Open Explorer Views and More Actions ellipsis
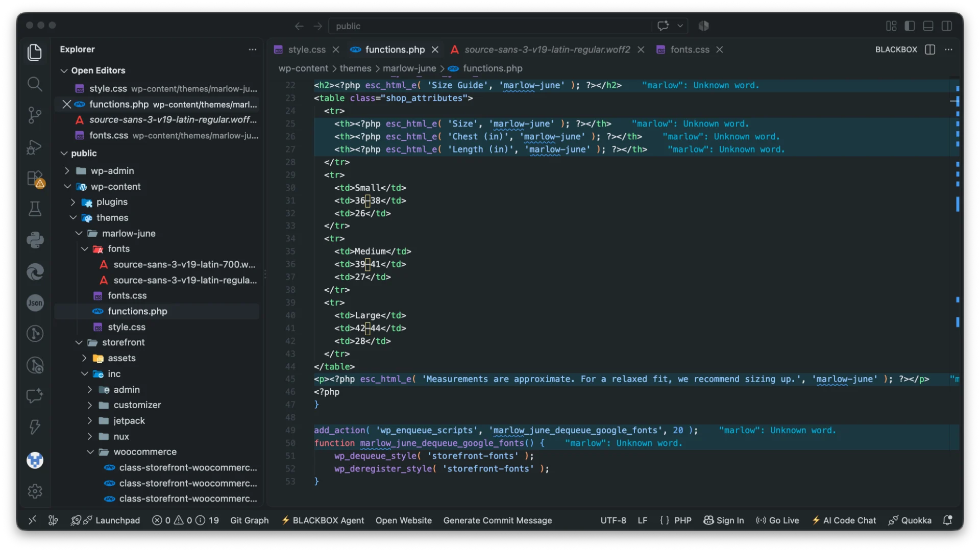Viewport: 980px width, 551px height. click(252, 49)
